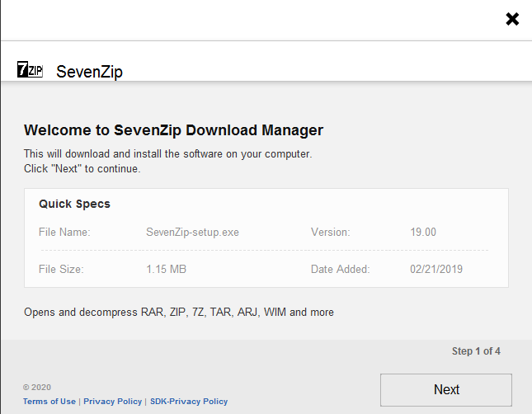532x414 pixels.
Task: Click the SevenZip title text
Action: click(x=89, y=72)
